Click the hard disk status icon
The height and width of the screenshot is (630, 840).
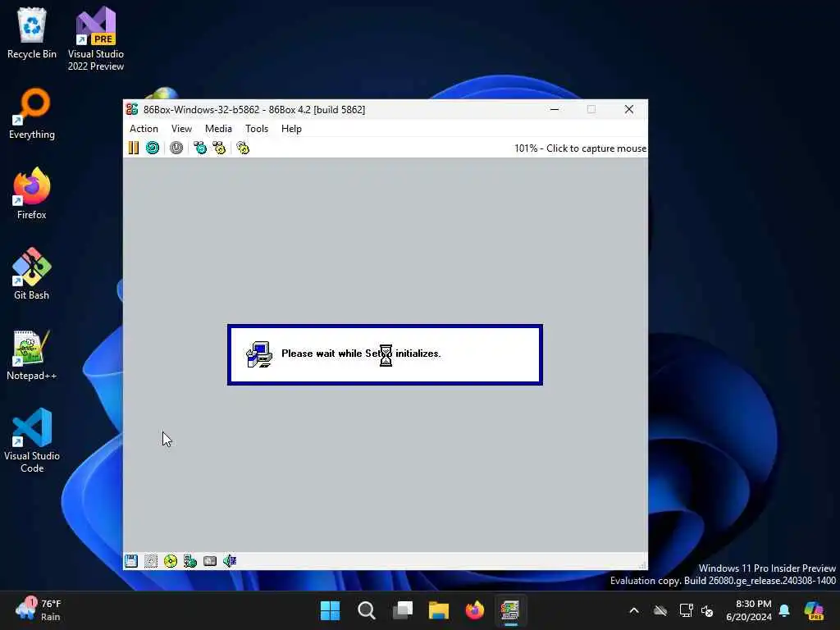(210, 561)
